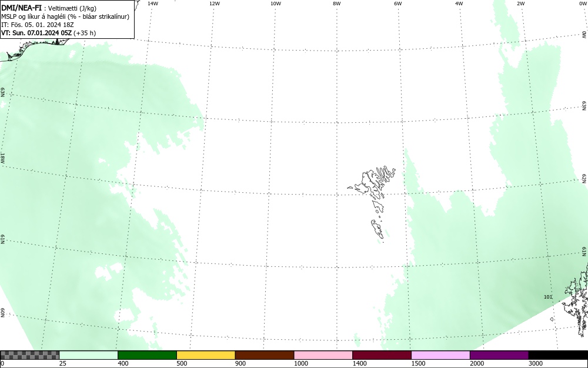This screenshot has height=368, width=588.
Task: Click the legend value 2000
Action: point(477,363)
